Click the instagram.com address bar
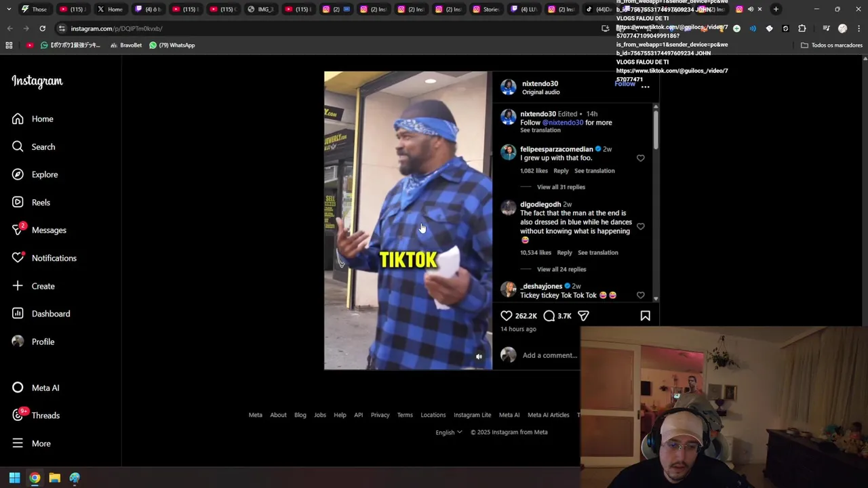 click(325, 28)
